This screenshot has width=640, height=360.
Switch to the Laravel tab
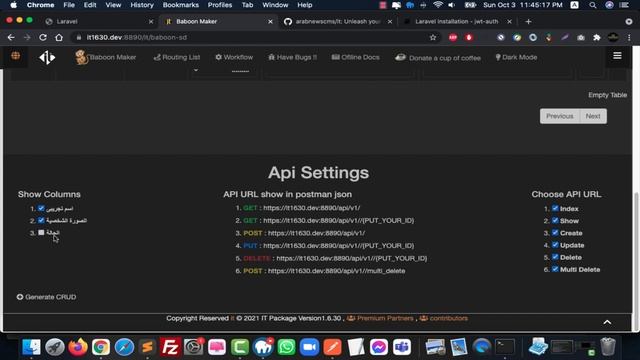99,22
